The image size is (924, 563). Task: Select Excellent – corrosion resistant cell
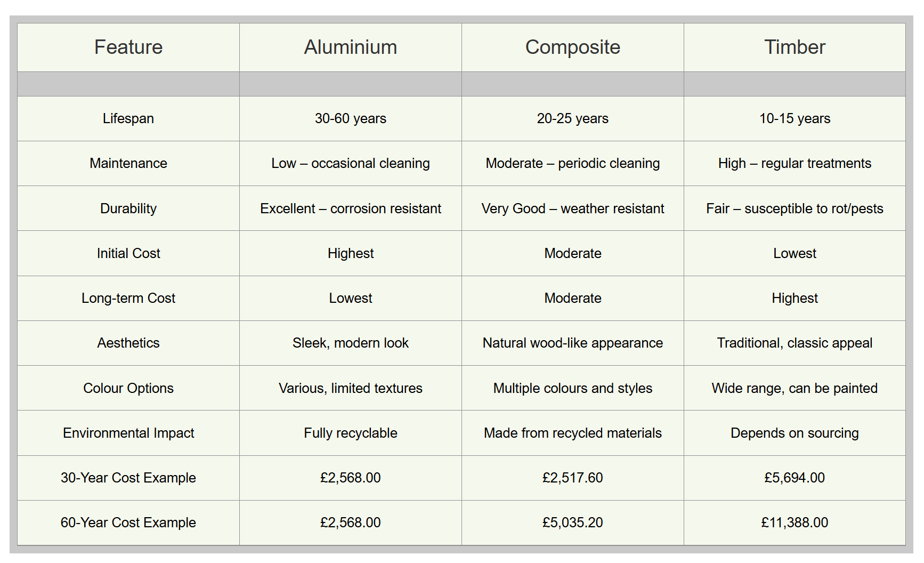351,208
